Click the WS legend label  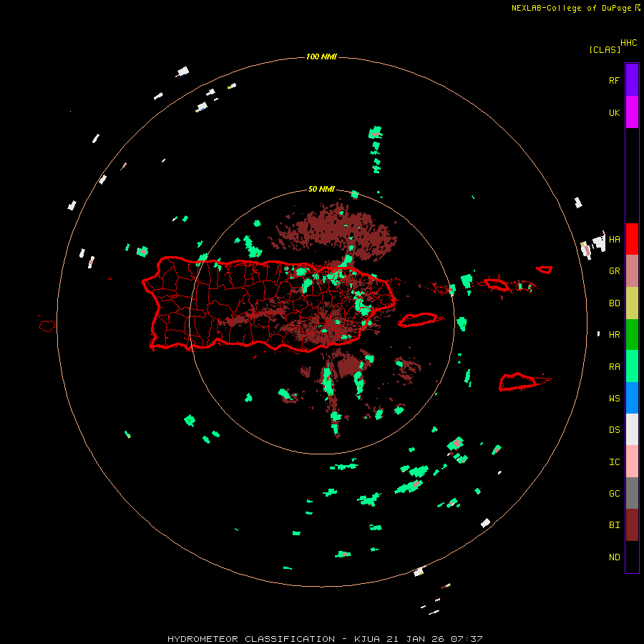(x=614, y=398)
